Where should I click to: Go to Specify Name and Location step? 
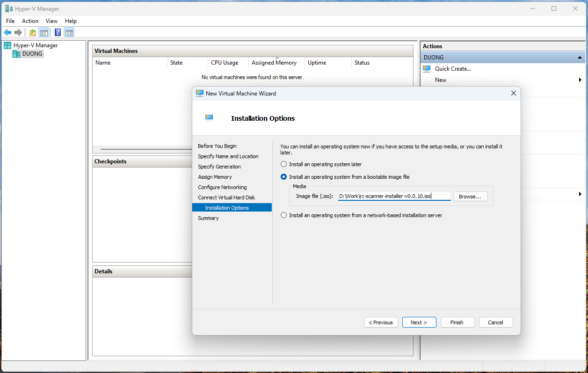pyautogui.click(x=228, y=156)
